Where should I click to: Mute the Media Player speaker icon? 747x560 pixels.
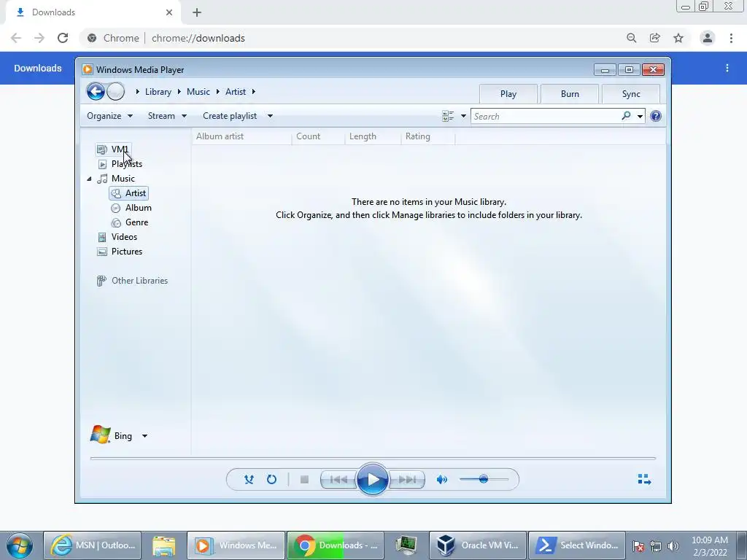442,480
